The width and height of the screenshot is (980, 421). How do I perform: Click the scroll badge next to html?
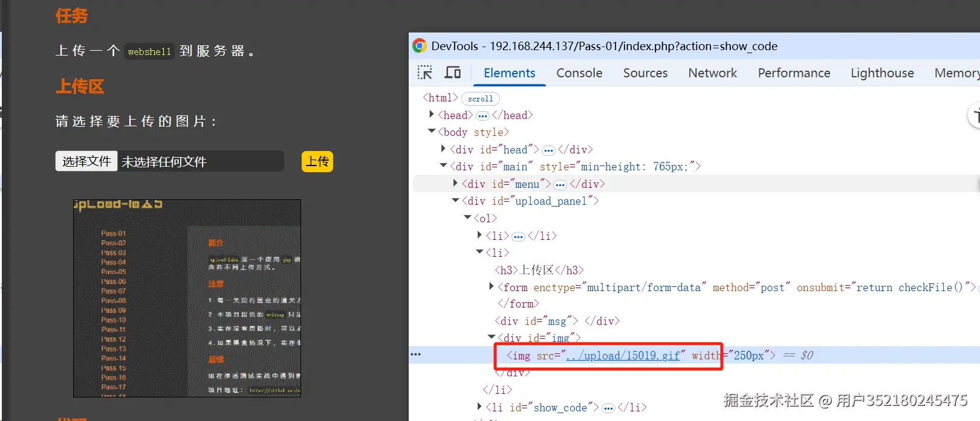point(480,98)
